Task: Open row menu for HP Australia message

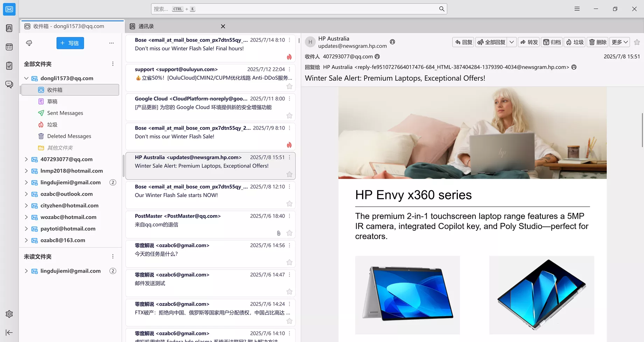Action: pos(289,158)
